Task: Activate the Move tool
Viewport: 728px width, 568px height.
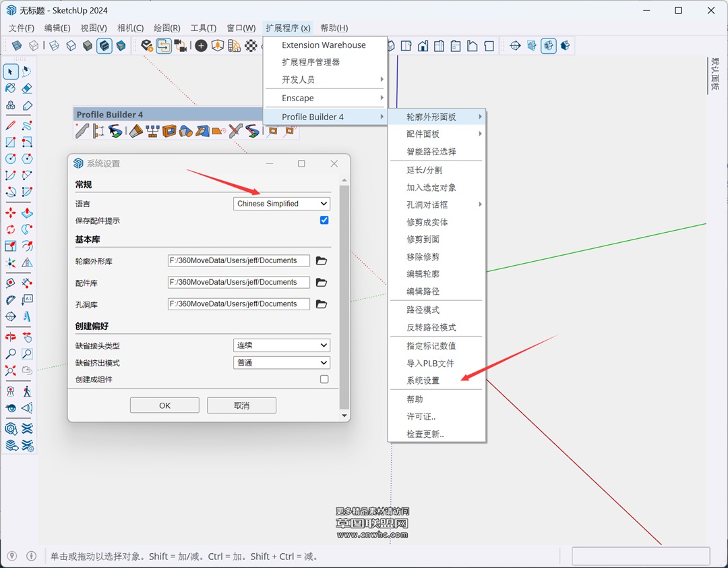Action: [x=11, y=213]
